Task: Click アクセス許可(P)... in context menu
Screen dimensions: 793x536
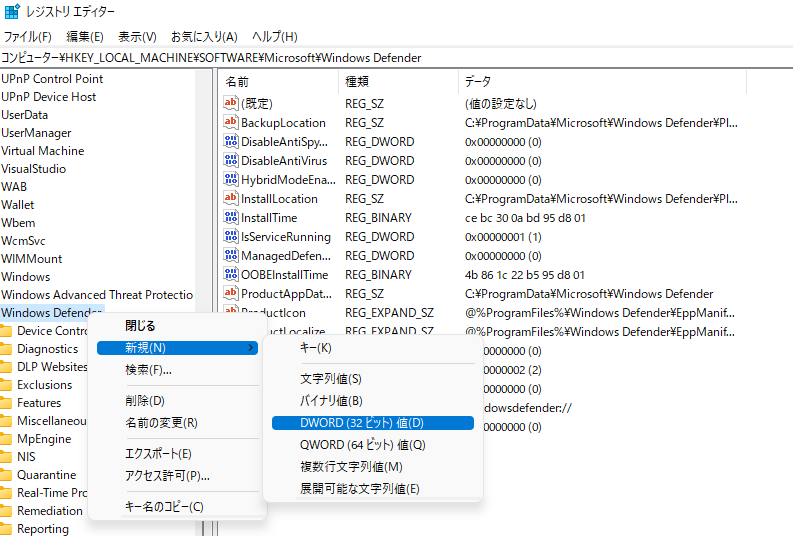Action: 167,476
